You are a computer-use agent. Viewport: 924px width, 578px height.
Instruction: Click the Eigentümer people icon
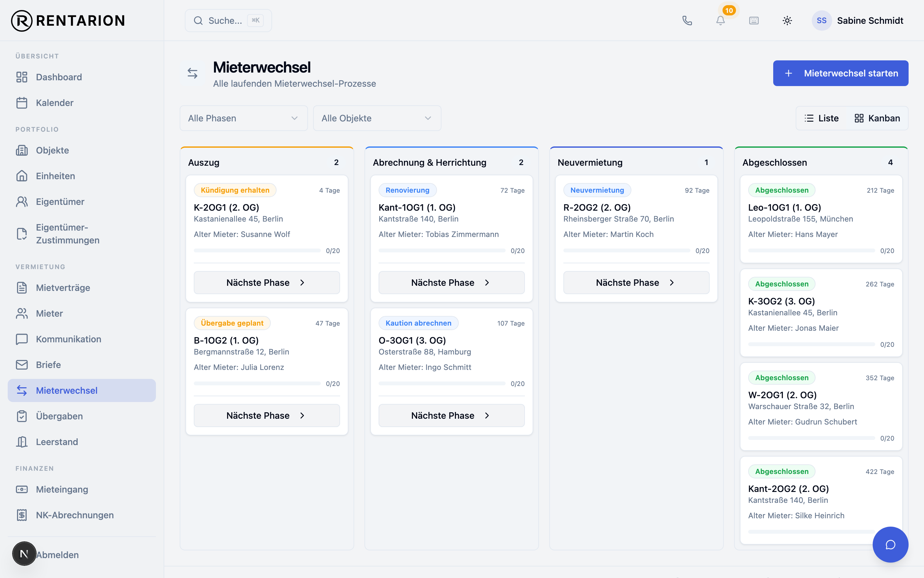click(x=22, y=201)
